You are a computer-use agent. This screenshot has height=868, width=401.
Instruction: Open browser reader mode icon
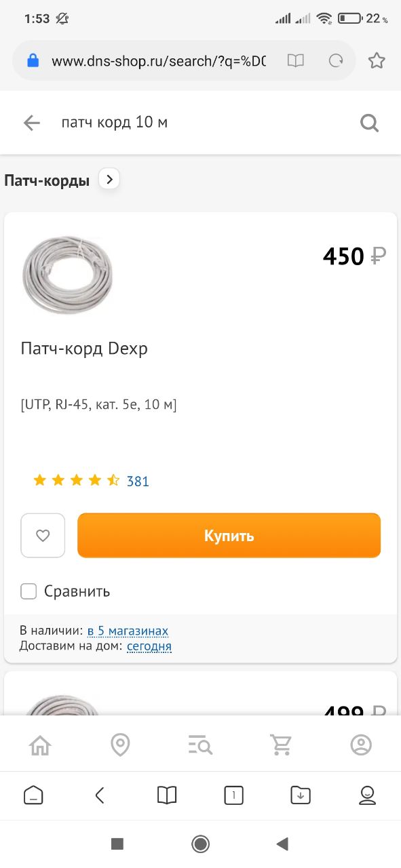click(x=296, y=61)
